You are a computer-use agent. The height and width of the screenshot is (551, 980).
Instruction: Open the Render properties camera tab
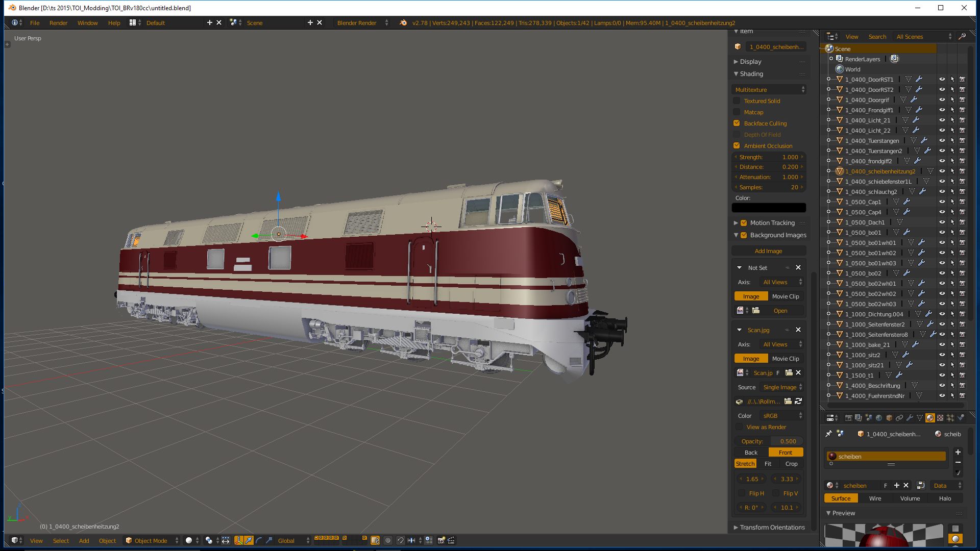[x=848, y=418]
